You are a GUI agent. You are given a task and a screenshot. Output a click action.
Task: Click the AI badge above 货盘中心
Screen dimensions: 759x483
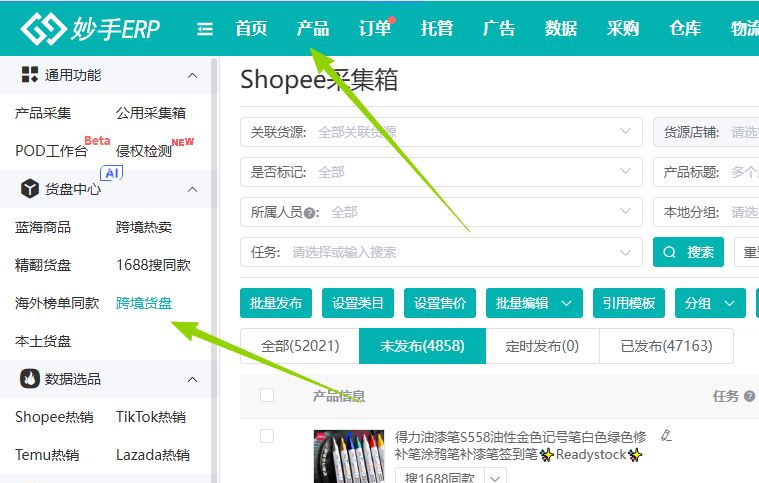[x=111, y=173]
